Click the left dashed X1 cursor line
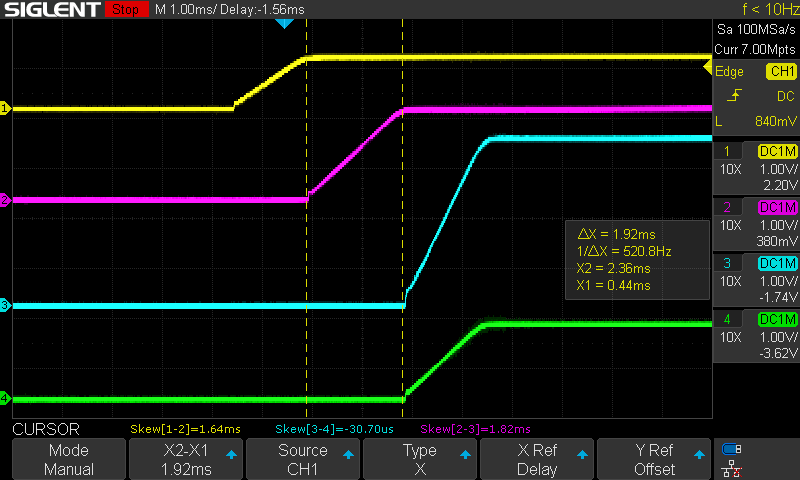 point(307,250)
